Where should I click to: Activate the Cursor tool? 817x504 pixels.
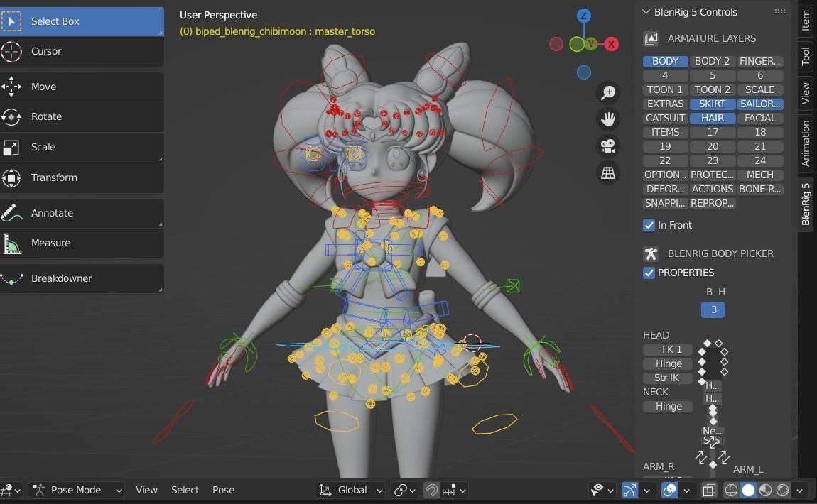82,51
